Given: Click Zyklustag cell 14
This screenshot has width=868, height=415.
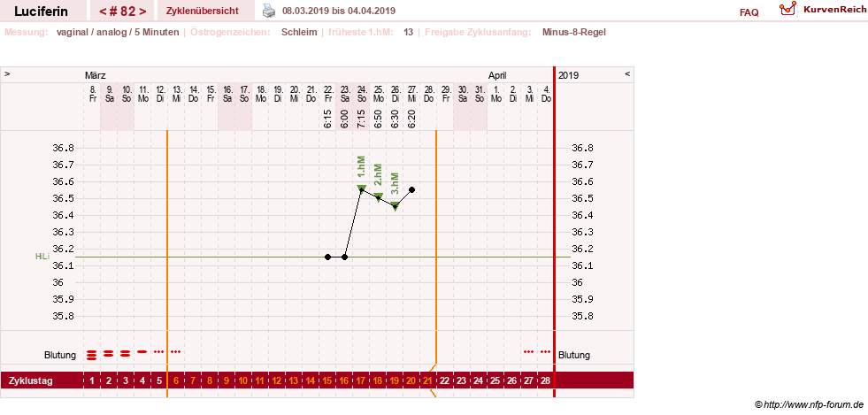Looking at the screenshot, I should [x=311, y=380].
